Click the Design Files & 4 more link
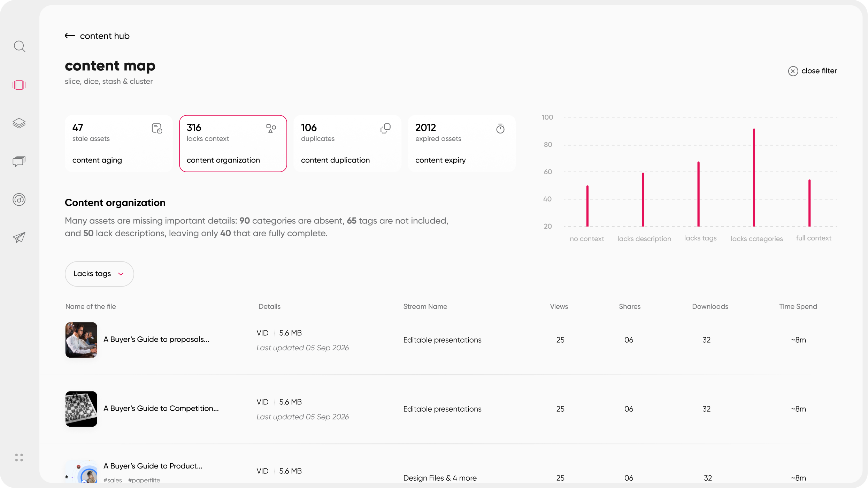The height and width of the screenshot is (488, 868). [x=440, y=478]
